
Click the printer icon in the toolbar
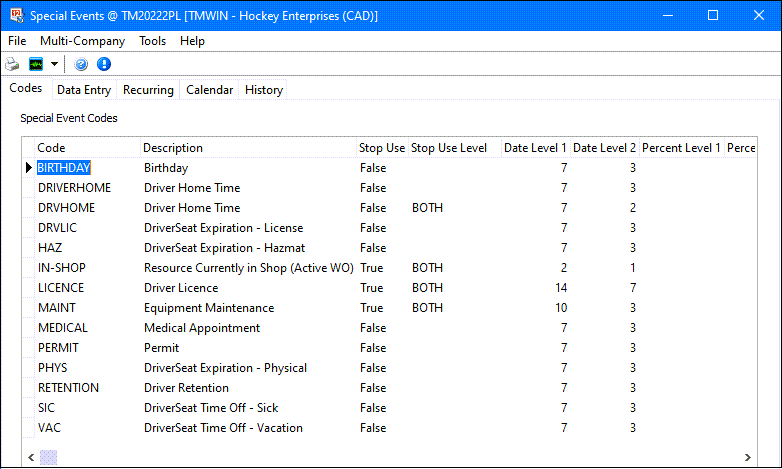point(12,64)
